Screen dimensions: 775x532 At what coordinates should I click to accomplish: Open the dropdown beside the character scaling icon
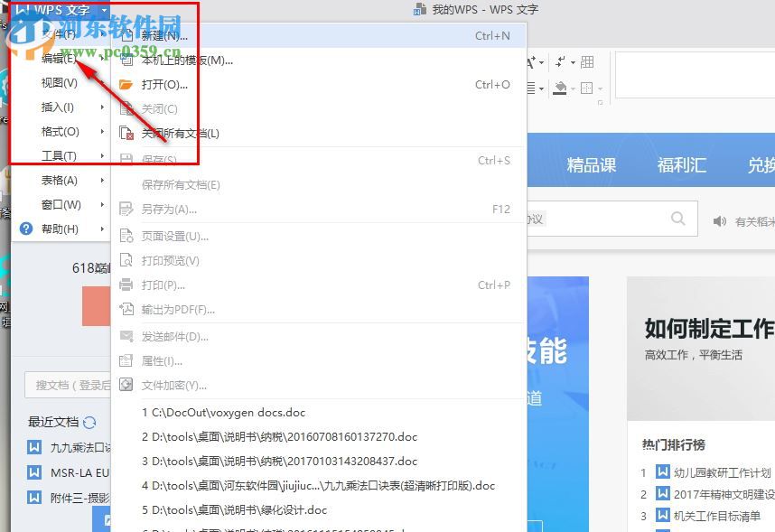click(541, 61)
